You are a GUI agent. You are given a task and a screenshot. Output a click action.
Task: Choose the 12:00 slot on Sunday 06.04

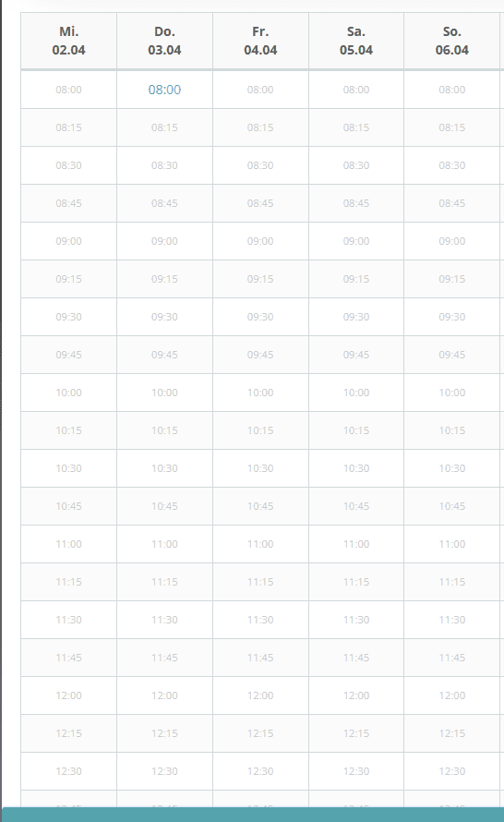(452, 695)
